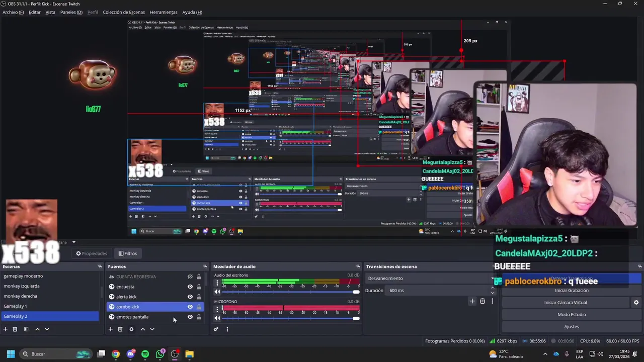Viewport: 644px width, 362px height.
Task: Delete selected scene using Escenas trash icon
Action: pos(15,329)
